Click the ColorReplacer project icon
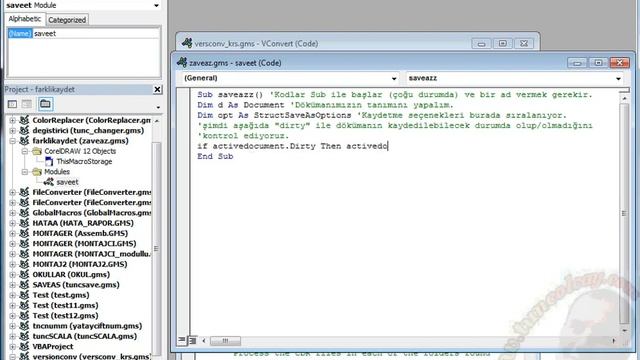 pyautogui.click(x=24, y=120)
